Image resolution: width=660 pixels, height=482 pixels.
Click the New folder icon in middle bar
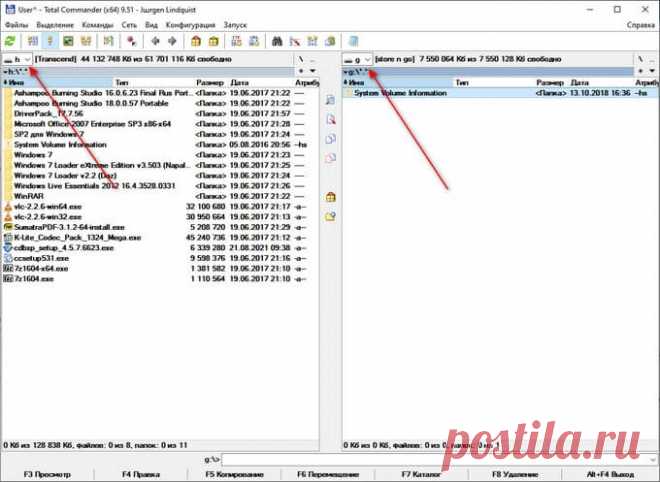coord(330,216)
